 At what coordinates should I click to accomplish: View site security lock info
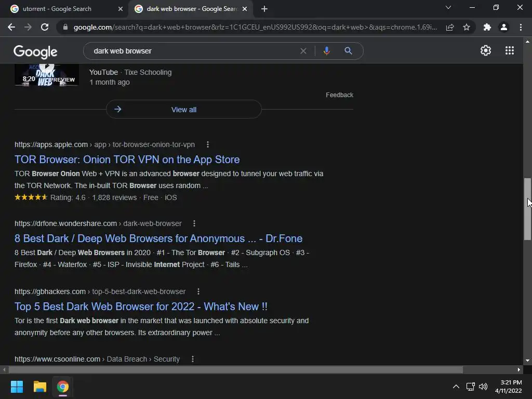click(x=65, y=27)
